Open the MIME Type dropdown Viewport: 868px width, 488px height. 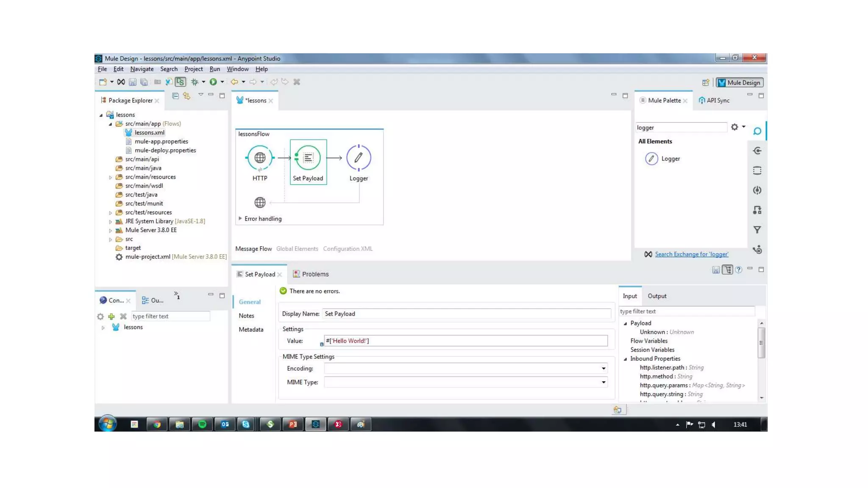click(603, 383)
